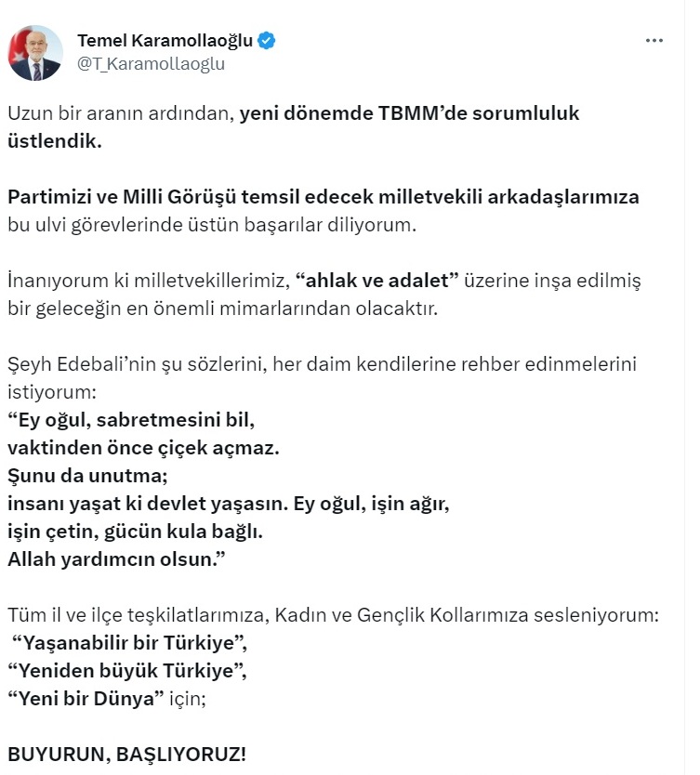Select bold phrase "yeni dönemde TBMM'de sorumluluk"
This screenshot has width=700, height=775.
[409, 113]
